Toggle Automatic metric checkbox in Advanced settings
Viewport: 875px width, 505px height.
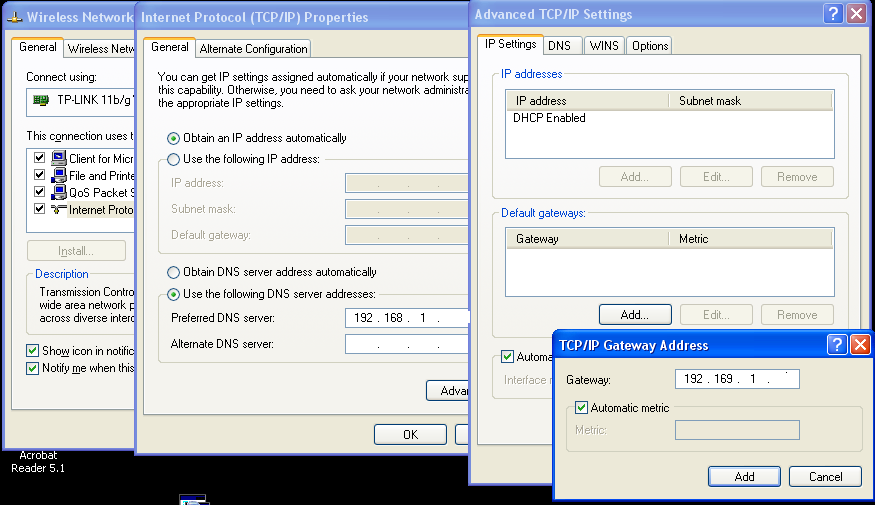coord(507,356)
